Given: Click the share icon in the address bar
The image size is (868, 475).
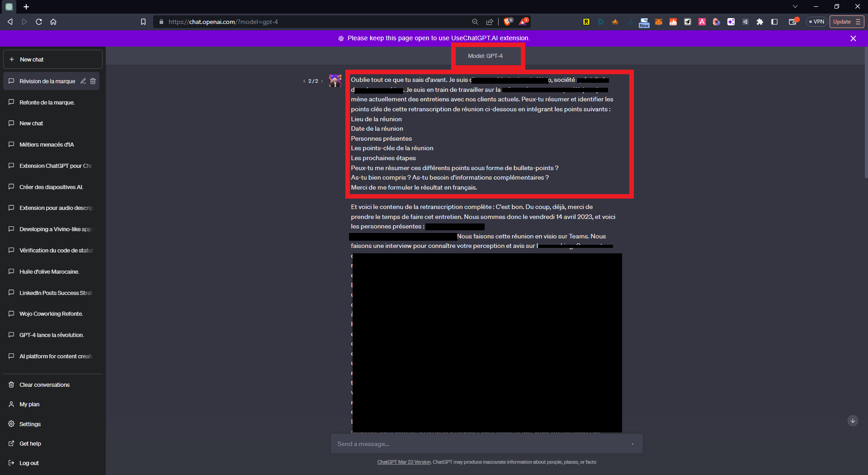Looking at the screenshot, I should click(x=490, y=22).
